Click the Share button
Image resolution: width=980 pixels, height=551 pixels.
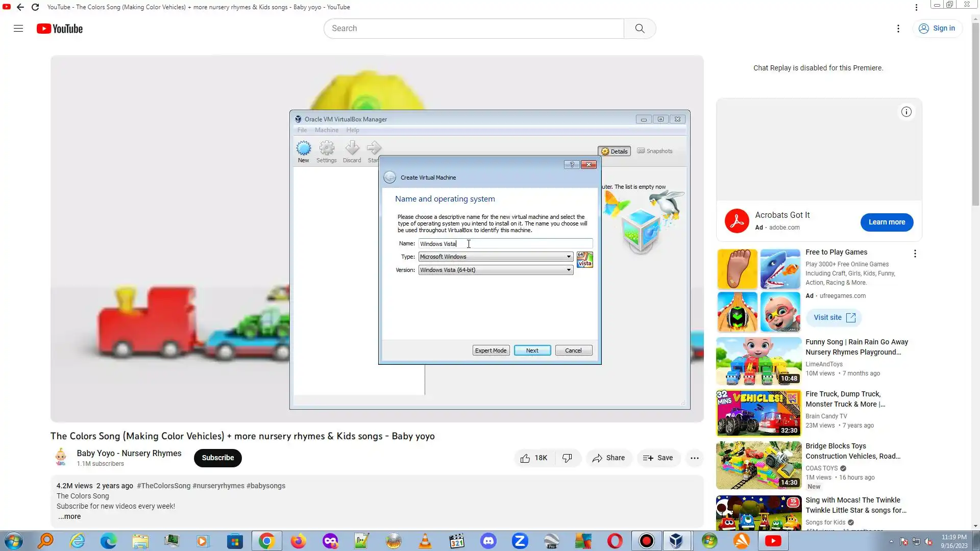[x=608, y=458]
